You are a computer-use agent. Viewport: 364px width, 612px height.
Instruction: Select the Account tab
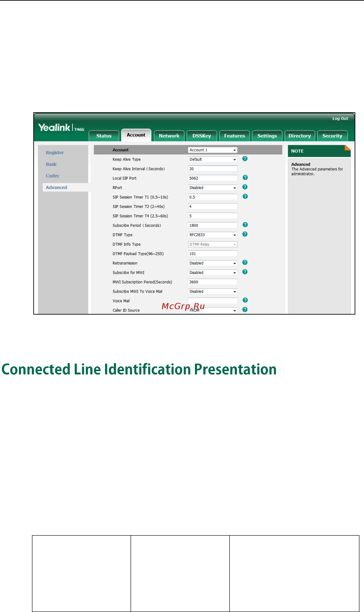click(136, 135)
